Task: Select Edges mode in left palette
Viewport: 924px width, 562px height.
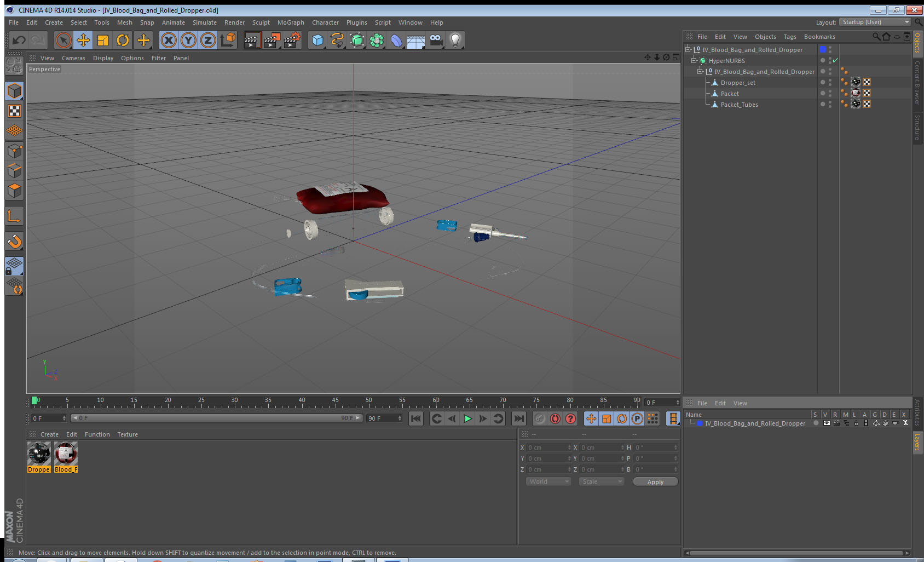Action: tap(14, 170)
